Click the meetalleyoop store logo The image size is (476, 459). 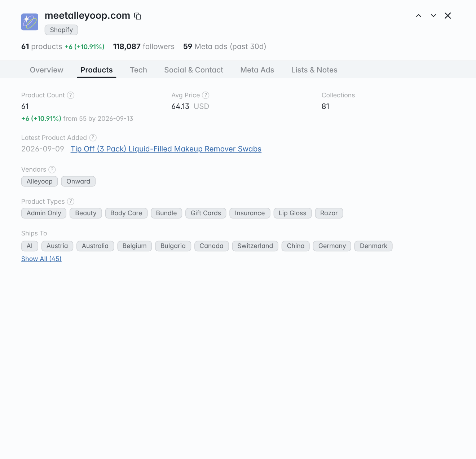(30, 22)
